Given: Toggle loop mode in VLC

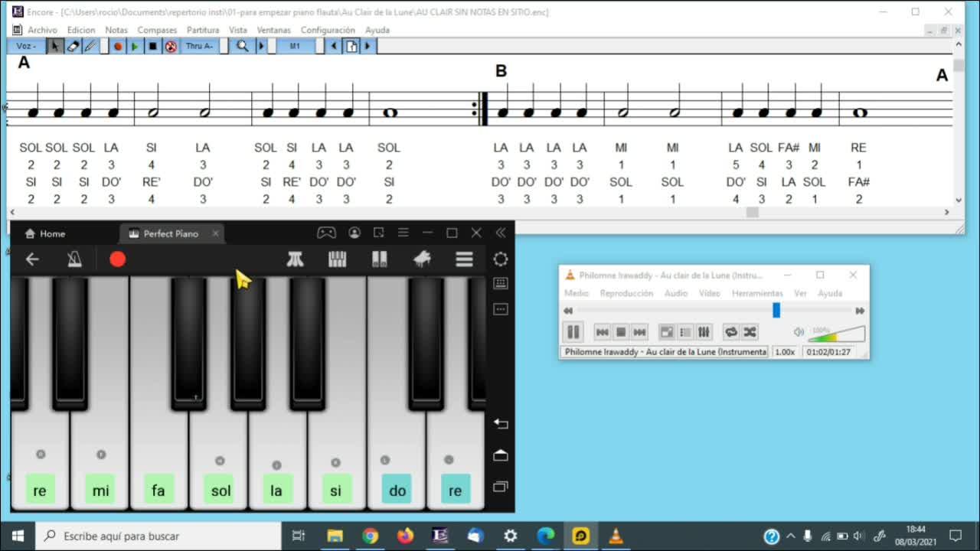Looking at the screenshot, I should [x=731, y=332].
